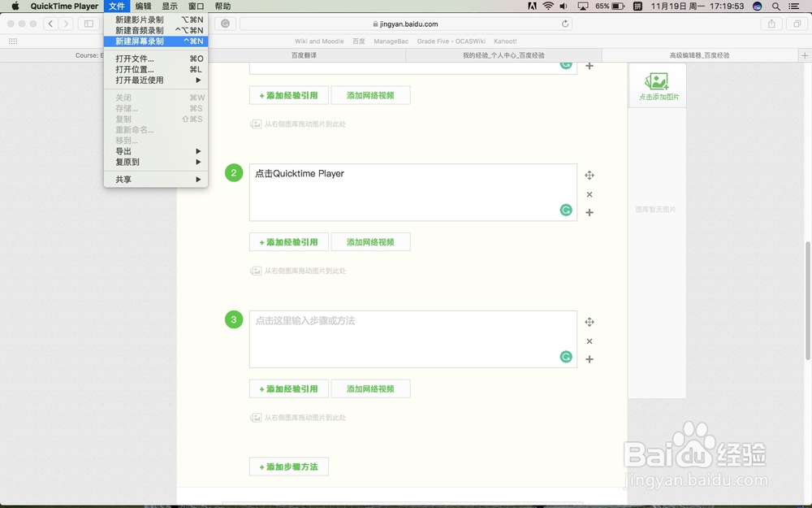Expand the 打开最近使用 submenu
This screenshot has width=812, height=508.
coord(156,80)
